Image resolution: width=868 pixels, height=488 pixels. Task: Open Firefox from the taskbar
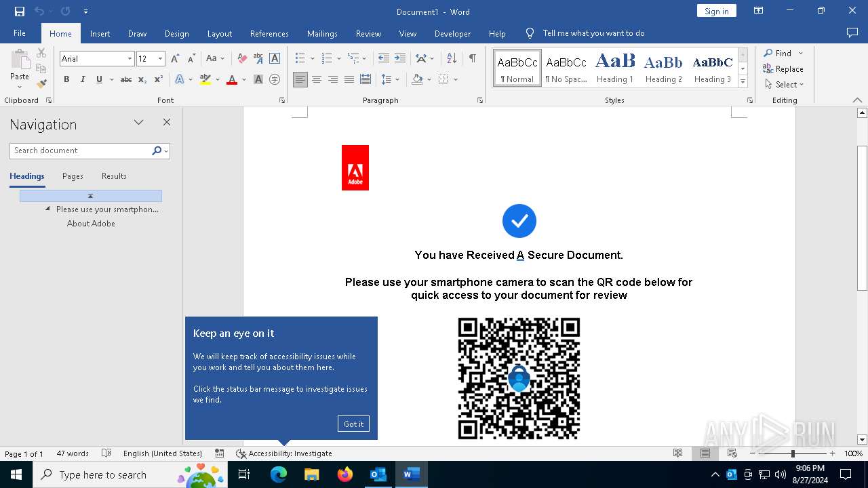(345, 474)
